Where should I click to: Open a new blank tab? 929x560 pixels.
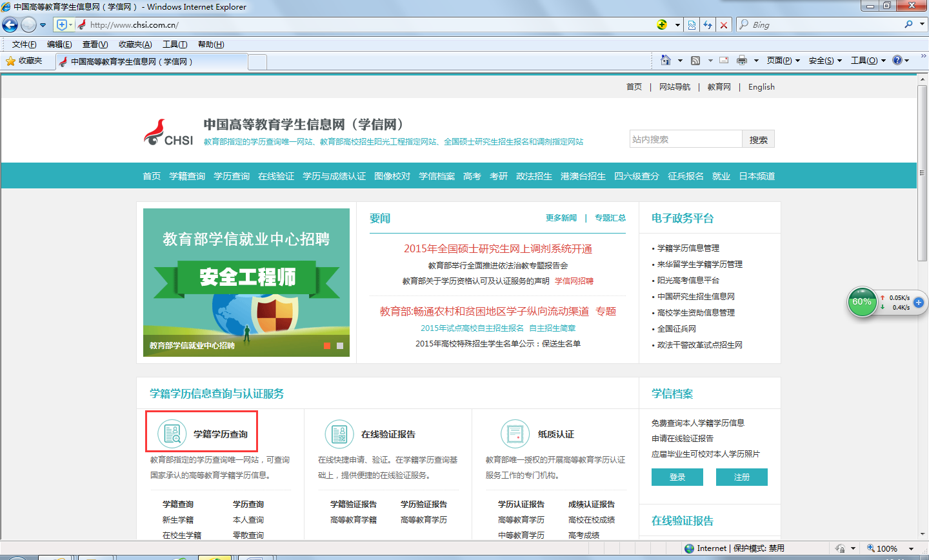click(x=257, y=62)
